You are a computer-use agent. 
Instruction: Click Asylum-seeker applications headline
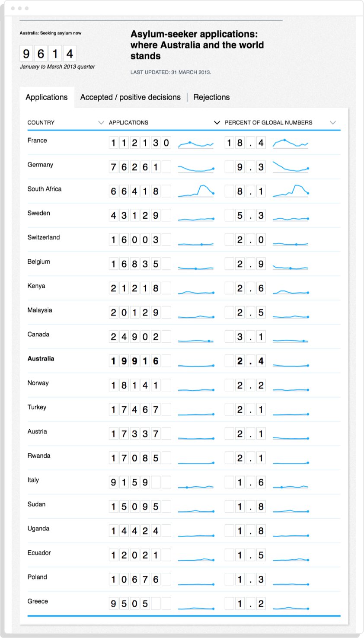click(x=197, y=45)
